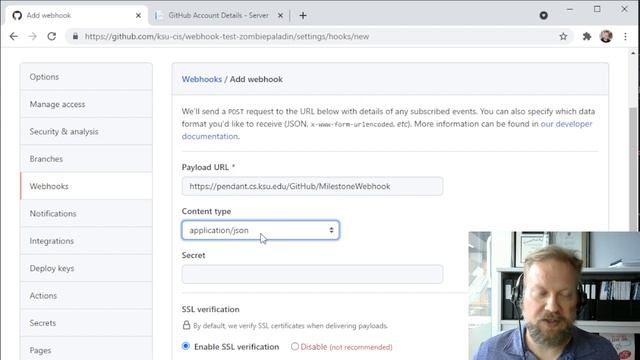
Task: Open the Chrome three-dot menu
Action: click(x=625, y=36)
